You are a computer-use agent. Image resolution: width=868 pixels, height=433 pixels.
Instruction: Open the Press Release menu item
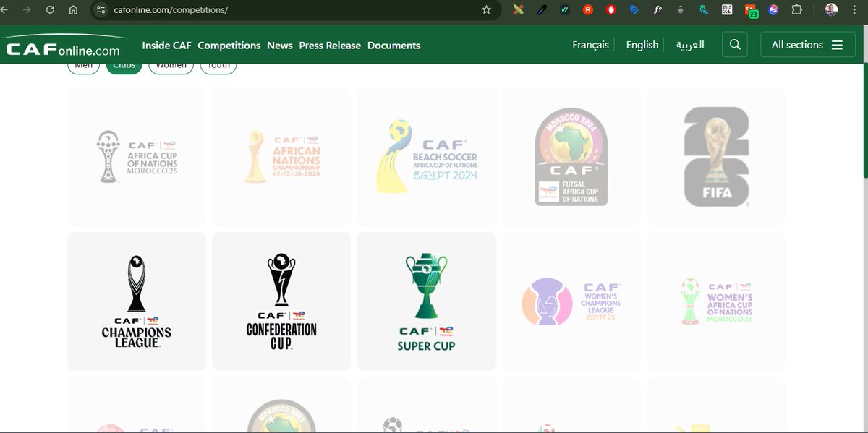330,45
